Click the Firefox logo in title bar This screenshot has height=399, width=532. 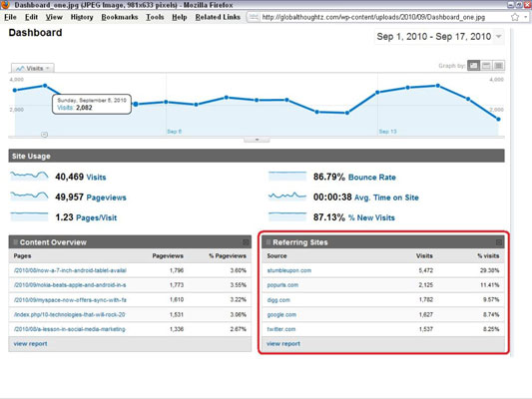point(5,5)
